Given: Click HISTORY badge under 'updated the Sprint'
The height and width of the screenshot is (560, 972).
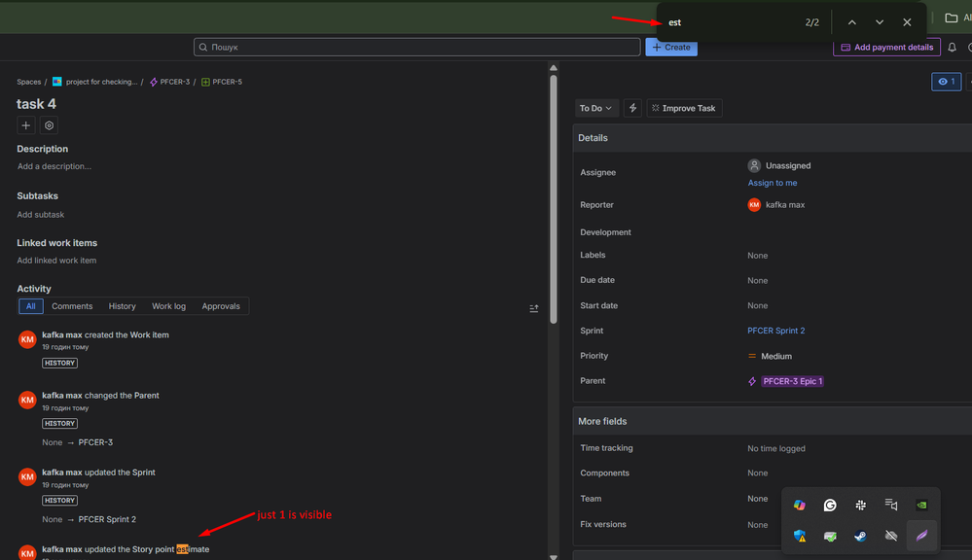Looking at the screenshot, I should (x=59, y=501).
